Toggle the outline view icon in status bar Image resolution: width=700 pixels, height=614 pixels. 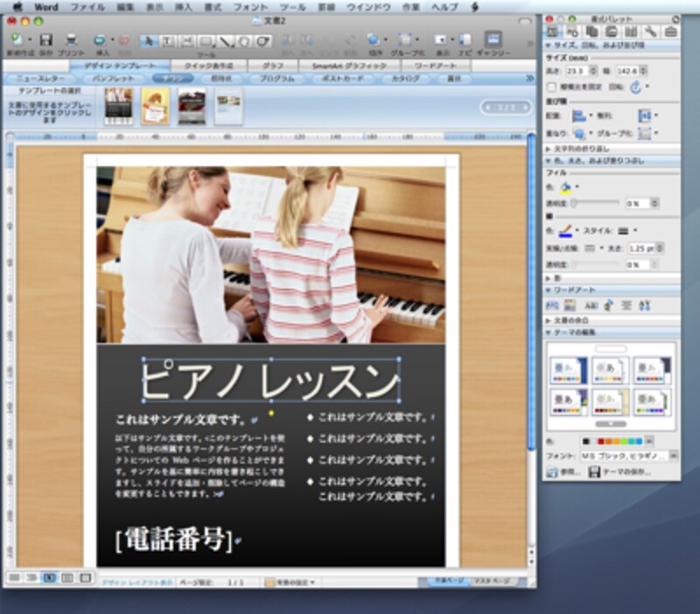pyautogui.click(x=31, y=577)
